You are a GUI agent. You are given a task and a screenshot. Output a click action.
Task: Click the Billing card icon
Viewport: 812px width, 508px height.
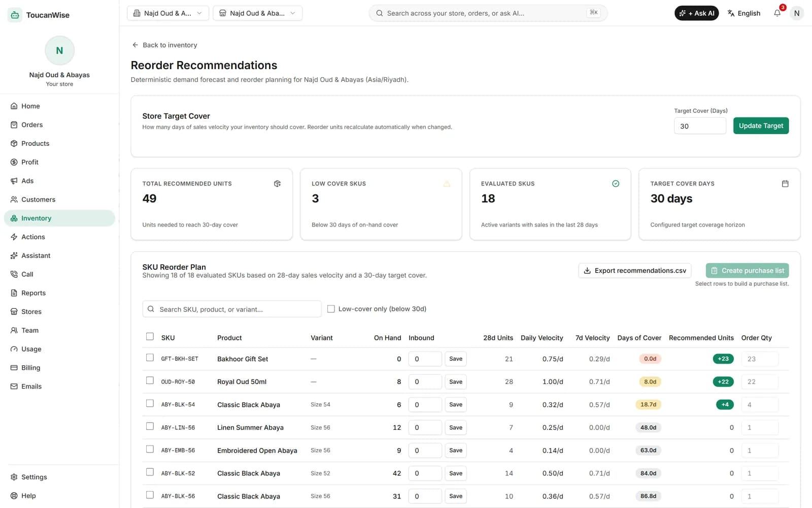(14, 368)
